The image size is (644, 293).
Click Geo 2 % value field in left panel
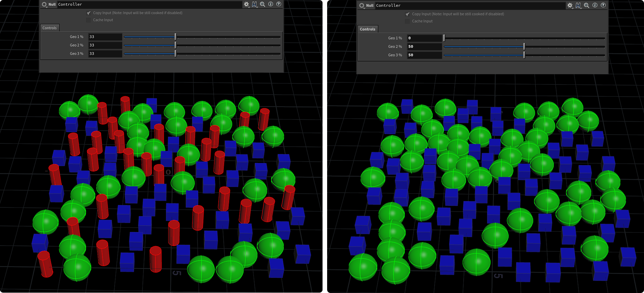[105, 45]
